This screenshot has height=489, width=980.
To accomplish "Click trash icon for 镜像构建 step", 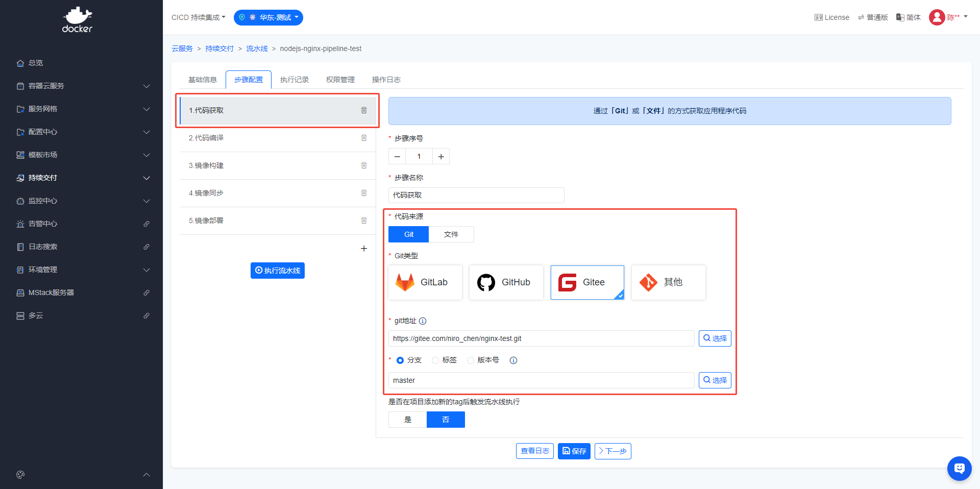I will click(x=364, y=165).
